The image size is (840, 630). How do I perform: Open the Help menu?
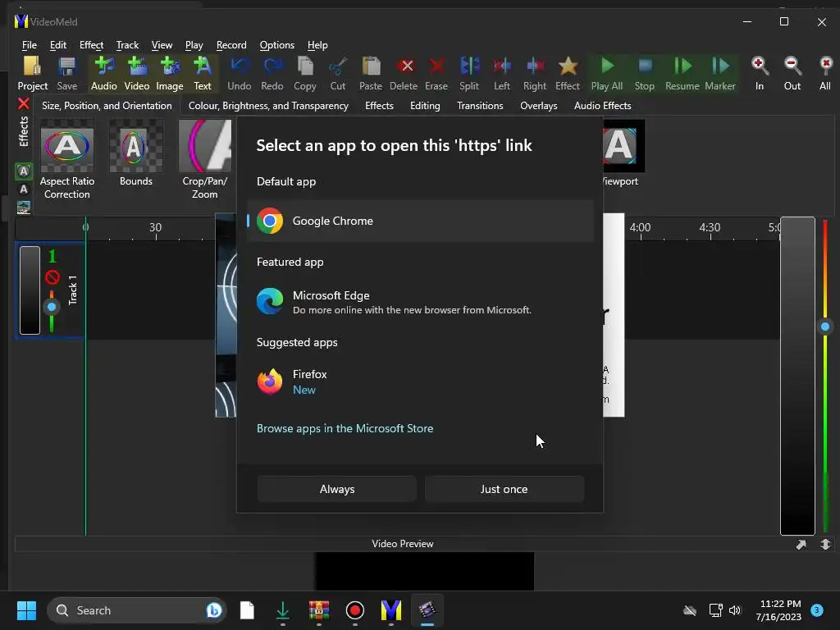tap(317, 45)
